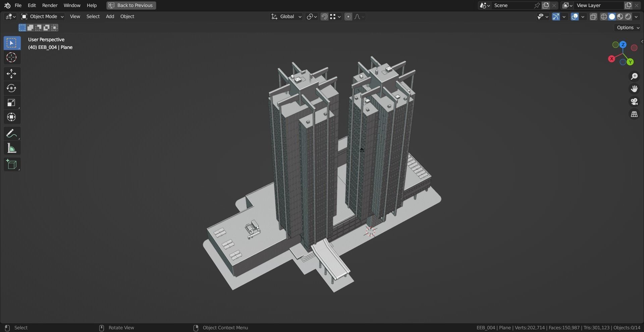Click the blue Z axis gizmo
This screenshot has width=644, height=332.
[x=623, y=45]
